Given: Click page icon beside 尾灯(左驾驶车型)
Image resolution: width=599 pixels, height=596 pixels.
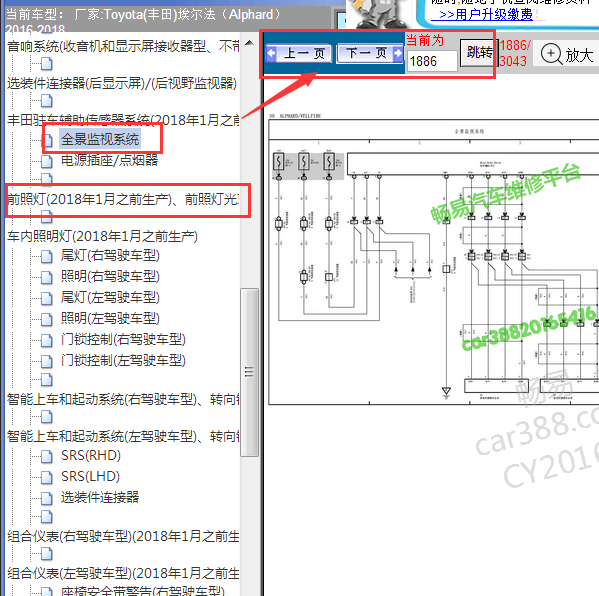Looking at the screenshot, I should click(47, 298).
